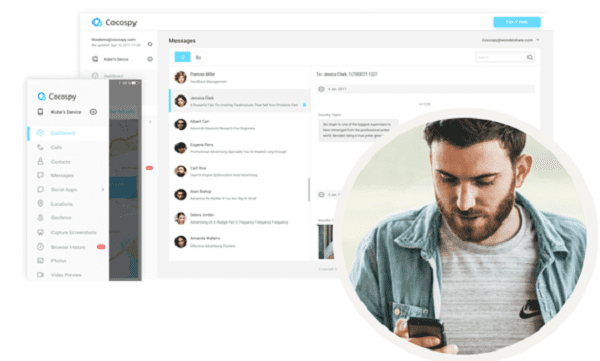The width and height of the screenshot is (600, 361).
Task: Open the Calls phone icon in sidebar
Action: 40,147
